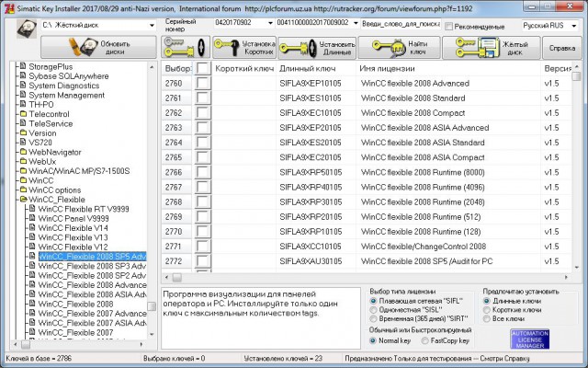
Task: Click Install Long keys button
Action: [x=317, y=47]
